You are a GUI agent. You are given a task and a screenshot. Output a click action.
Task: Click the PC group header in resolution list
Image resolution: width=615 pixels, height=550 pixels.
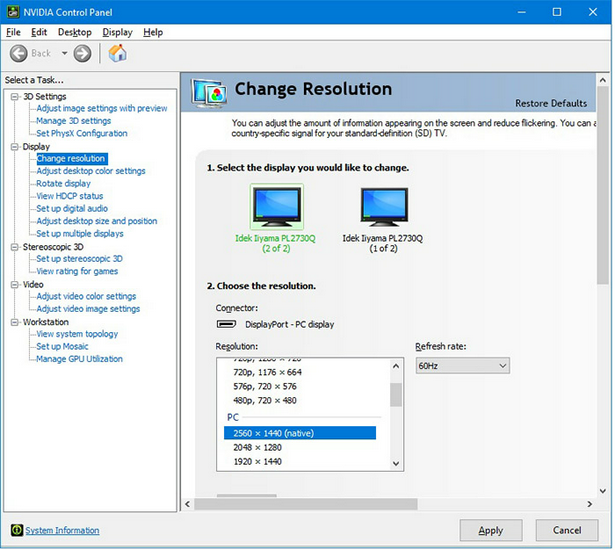tap(233, 417)
